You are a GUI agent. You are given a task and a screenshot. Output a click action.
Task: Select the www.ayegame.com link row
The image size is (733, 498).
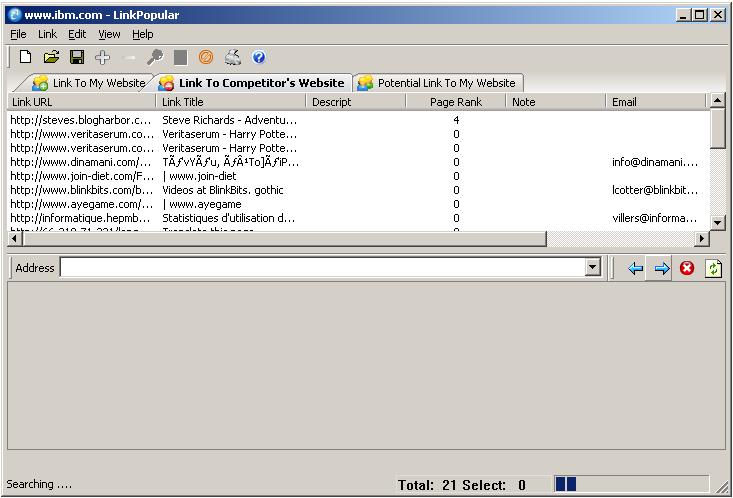[358, 204]
